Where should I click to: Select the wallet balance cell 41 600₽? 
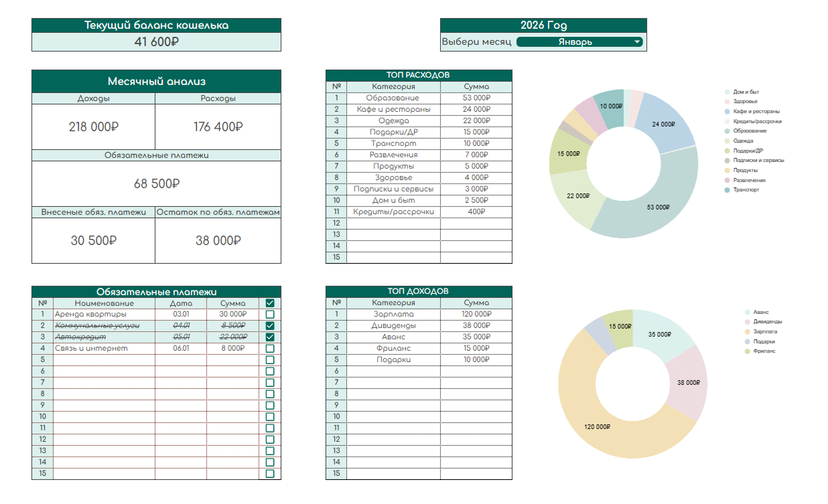coord(156,42)
